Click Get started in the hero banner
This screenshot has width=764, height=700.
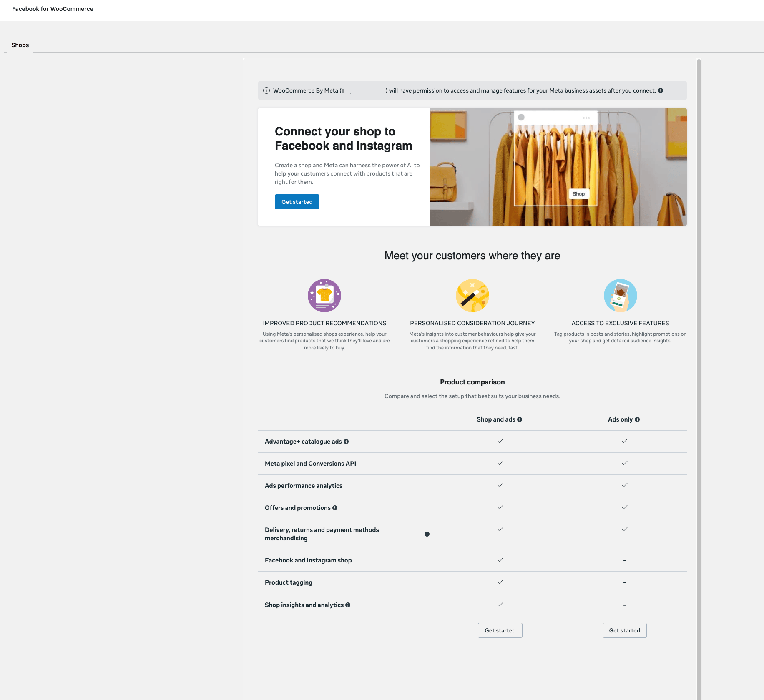(297, 202)
